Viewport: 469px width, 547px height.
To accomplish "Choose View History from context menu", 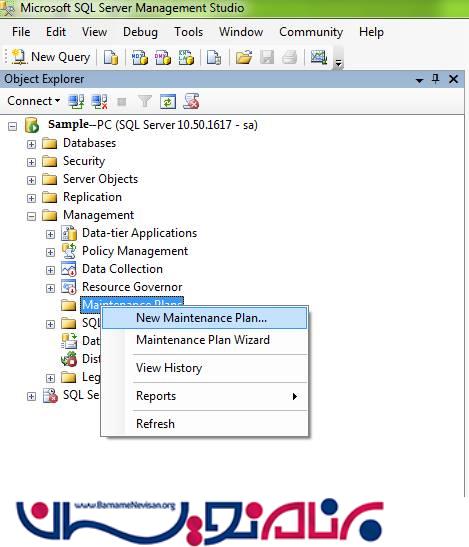I will 204,368.
